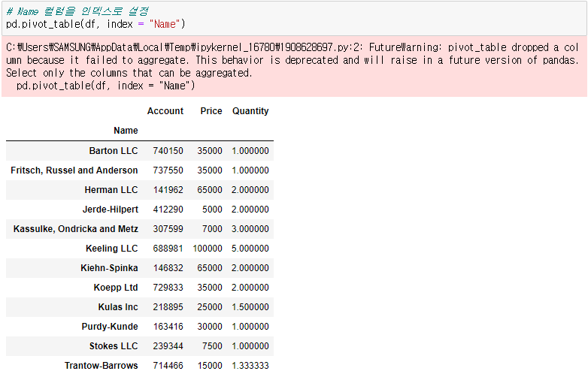The image size is (588, 374).
Task: Select the Kulas Inc row label
Action: [118, 307]
